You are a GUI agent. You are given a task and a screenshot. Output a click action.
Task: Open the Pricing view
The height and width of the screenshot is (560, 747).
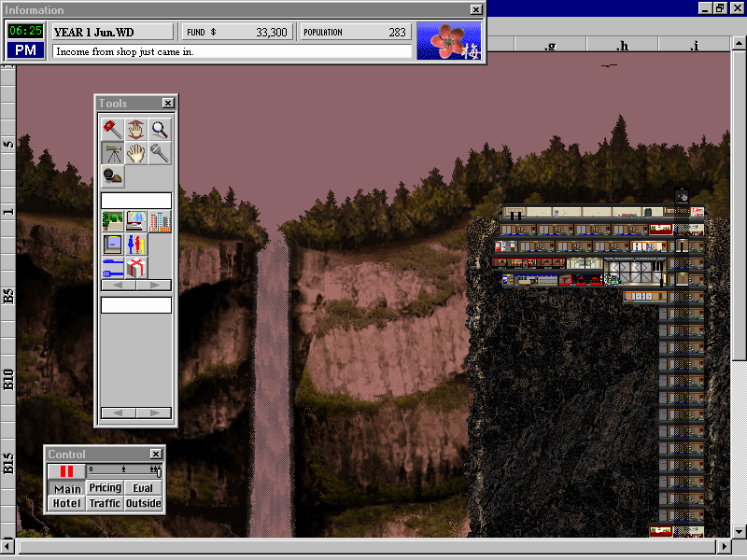coord(105,488)
